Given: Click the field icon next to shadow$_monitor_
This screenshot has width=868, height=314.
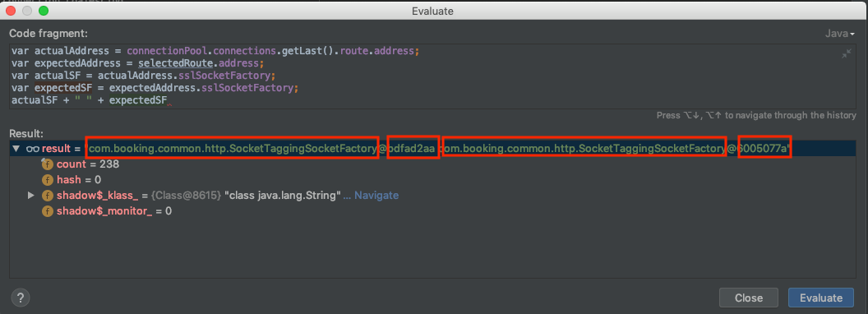Looking at the screenshot, I should [x=48, y=211].
